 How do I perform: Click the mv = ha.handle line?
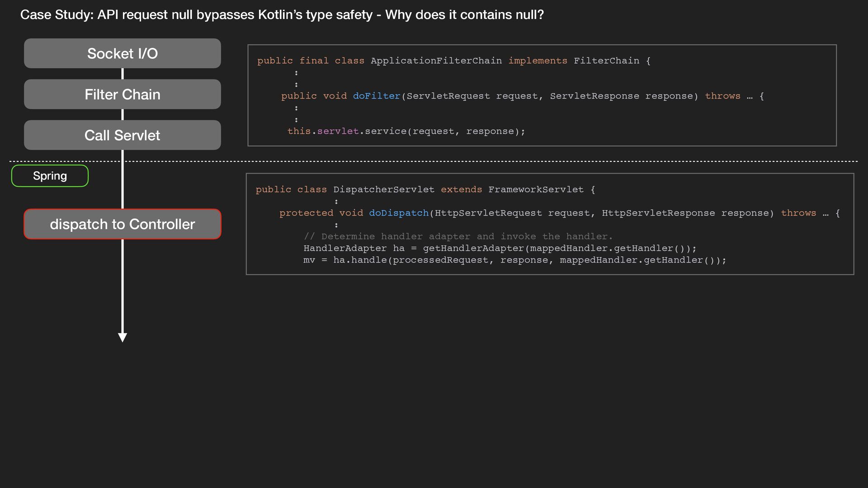(x=514, y=260)
